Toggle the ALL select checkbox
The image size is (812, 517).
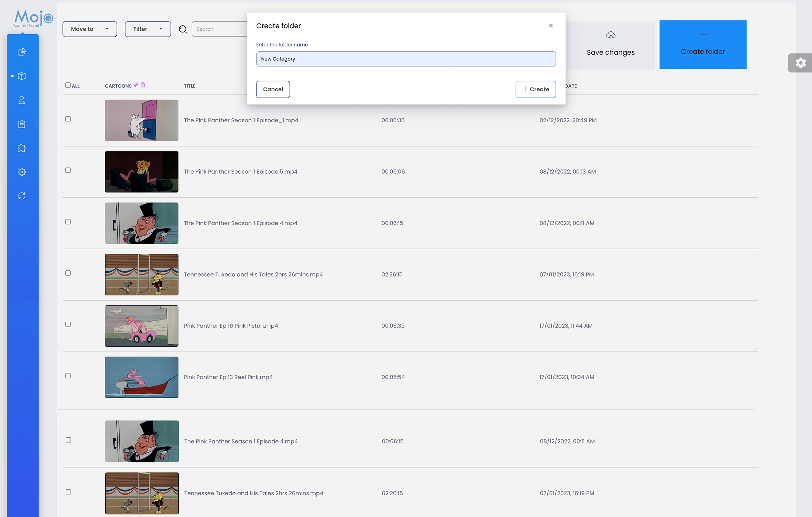coord(68,85)
